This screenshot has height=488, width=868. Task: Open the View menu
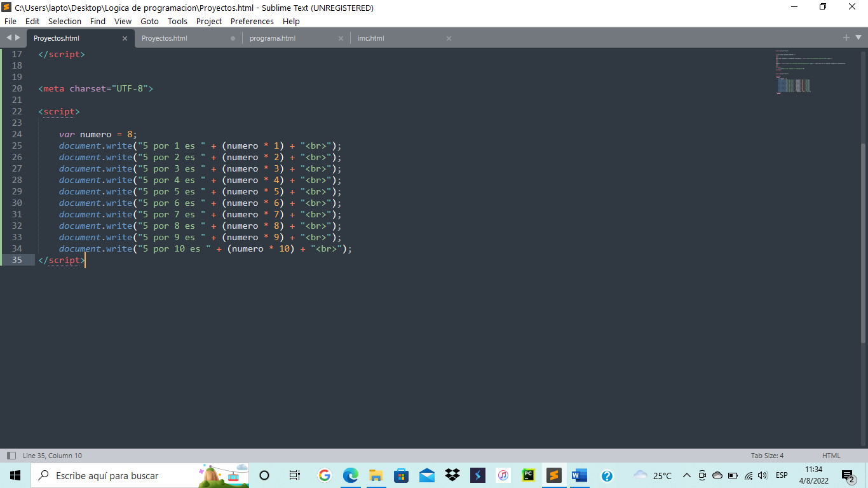coord(123,21)
